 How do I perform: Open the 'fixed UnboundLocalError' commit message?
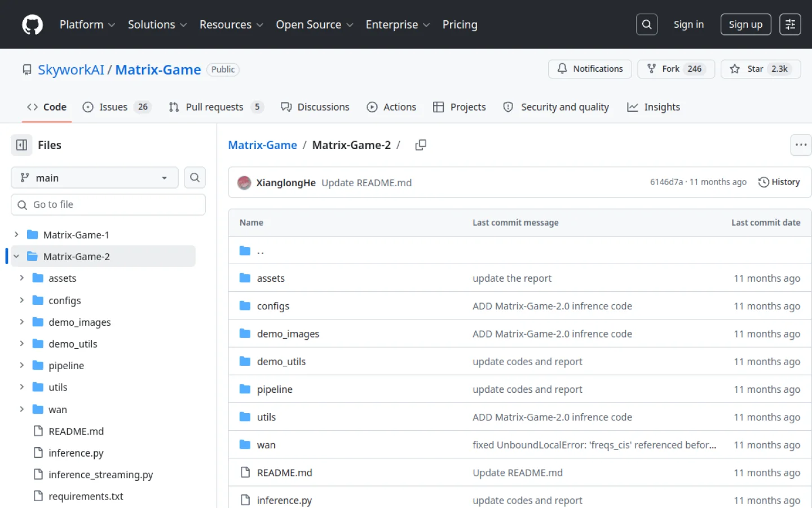594,445
